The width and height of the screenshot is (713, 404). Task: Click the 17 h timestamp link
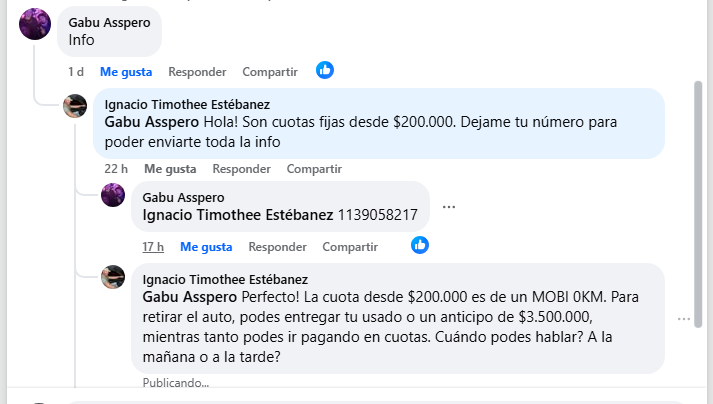coord(153,247)
